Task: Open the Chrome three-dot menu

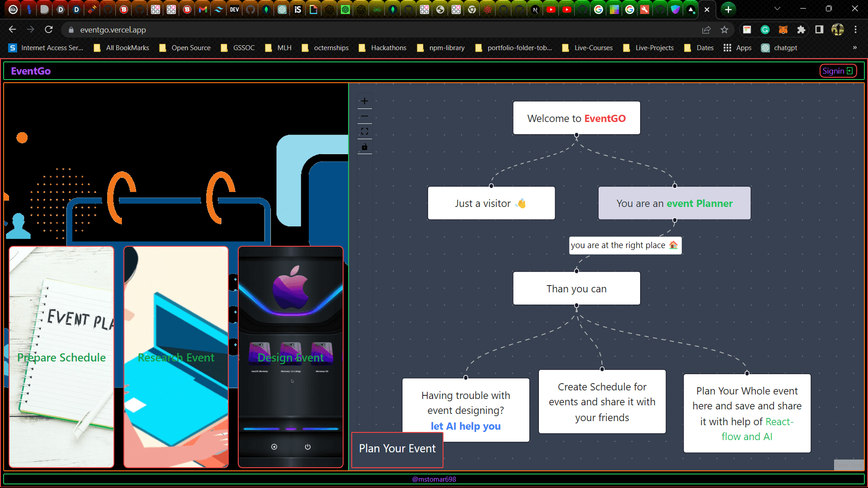Action: click(x=855, y=30)
